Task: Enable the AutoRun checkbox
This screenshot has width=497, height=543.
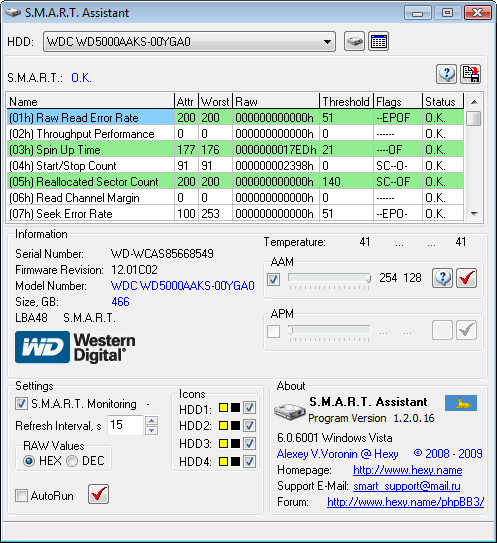Action: coord(21,496)
